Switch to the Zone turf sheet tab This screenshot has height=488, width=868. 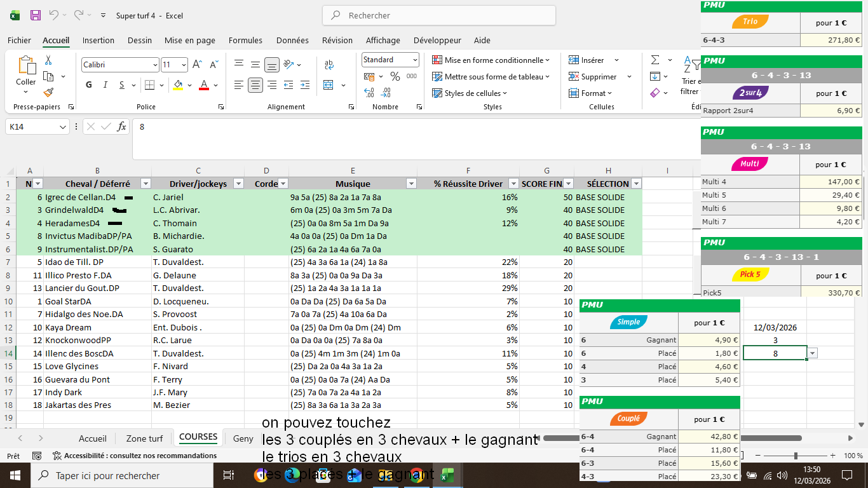(145, 438)
